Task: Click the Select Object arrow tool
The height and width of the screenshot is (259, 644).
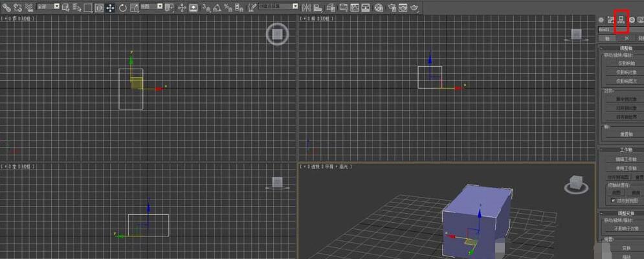Action: pos(65,8)
